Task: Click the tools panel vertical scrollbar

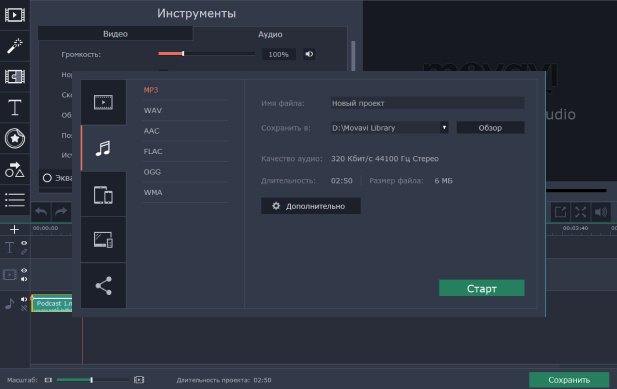Action: [353, 55]
